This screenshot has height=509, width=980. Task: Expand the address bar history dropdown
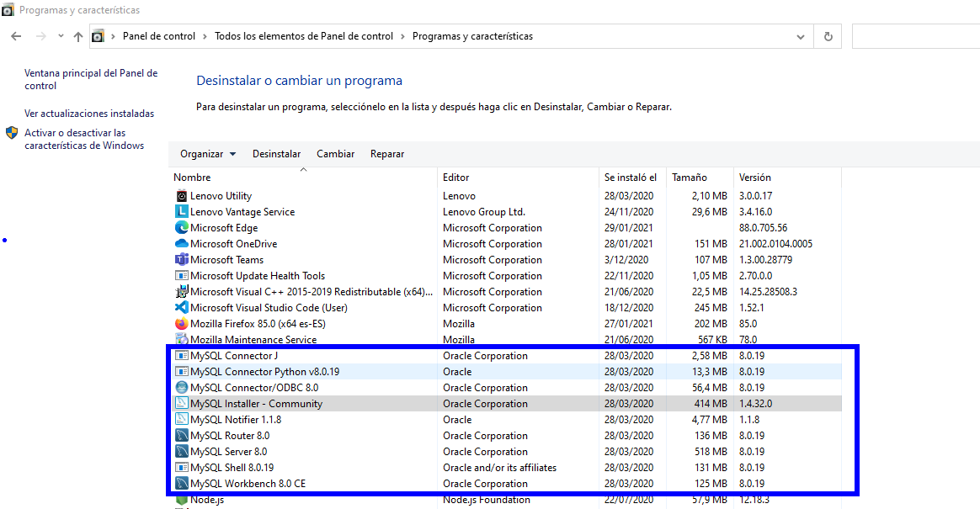pyautogui.click(x=801, y=36)
